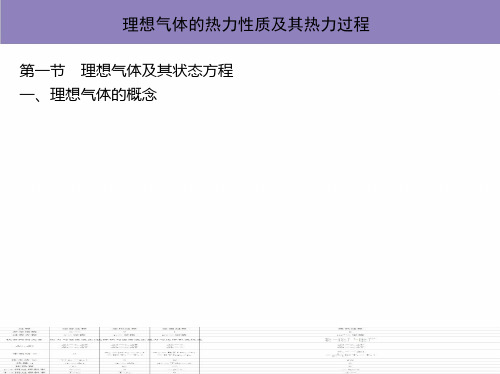Click the wide rightmost column header of table
500x374 pixels.
tap(350, 329)
